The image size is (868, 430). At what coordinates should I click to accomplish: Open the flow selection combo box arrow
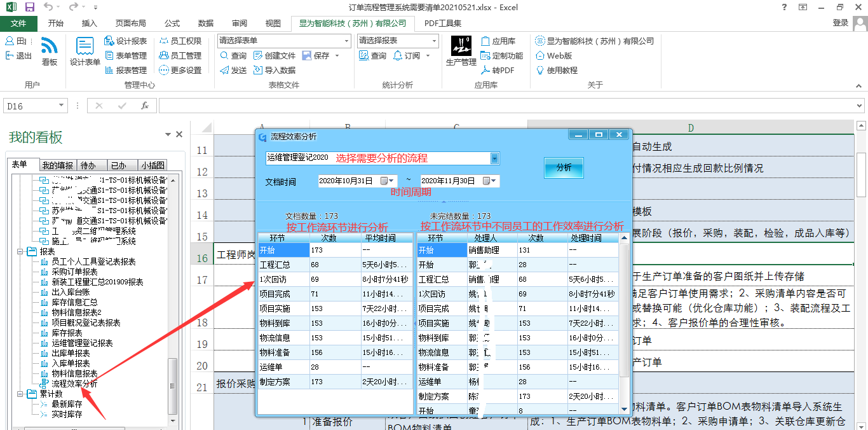tap(495, 158)
